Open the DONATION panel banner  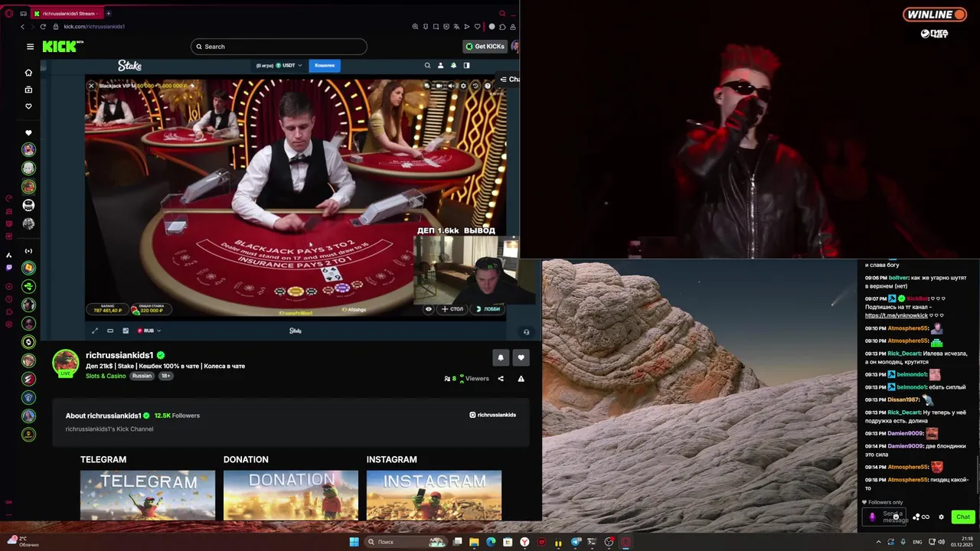[291, 495]
